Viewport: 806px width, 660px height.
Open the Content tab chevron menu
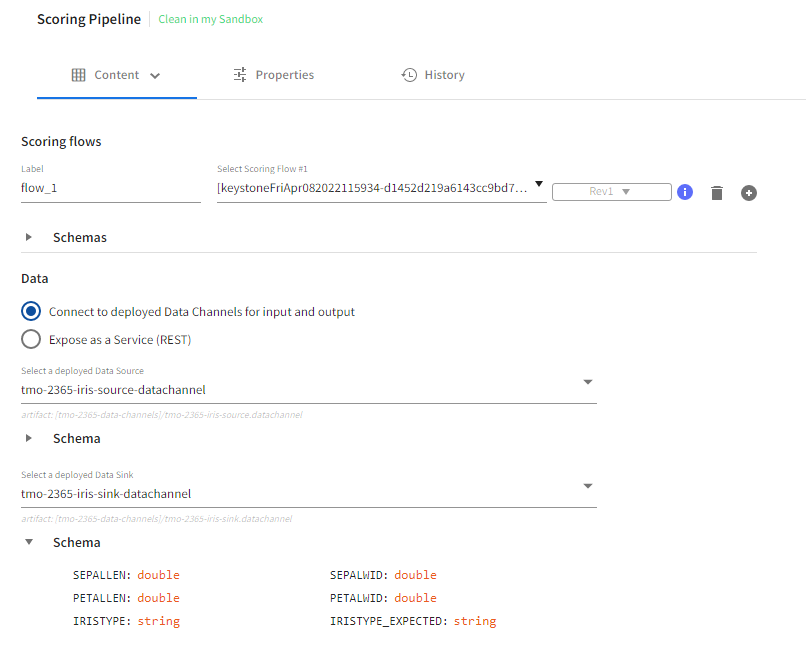point(155,76)
